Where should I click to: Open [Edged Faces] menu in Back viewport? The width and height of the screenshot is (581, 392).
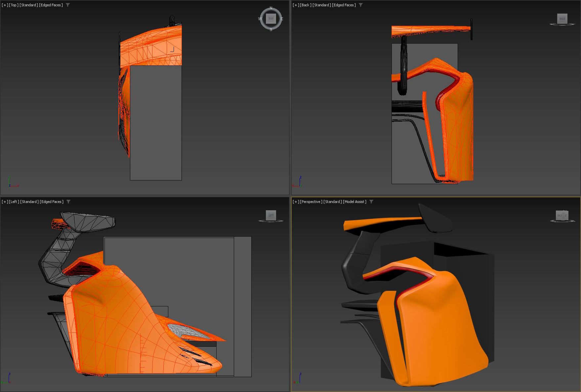click(x=344, y=5)
